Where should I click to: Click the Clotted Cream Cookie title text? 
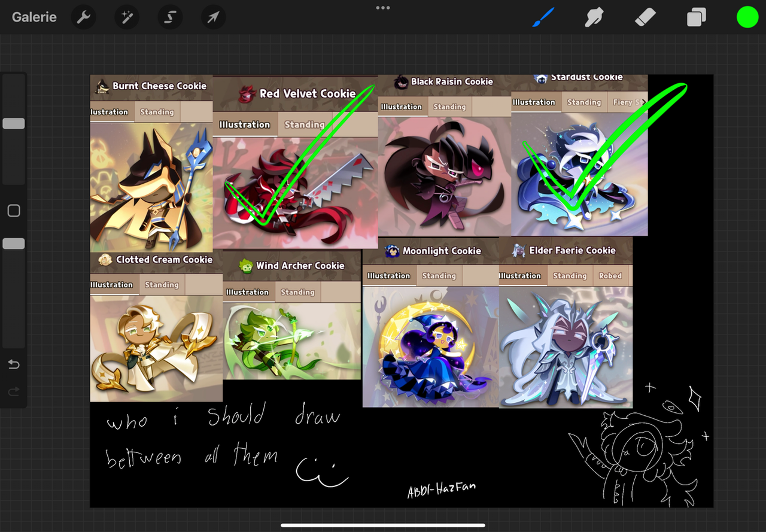click(165, 260)
